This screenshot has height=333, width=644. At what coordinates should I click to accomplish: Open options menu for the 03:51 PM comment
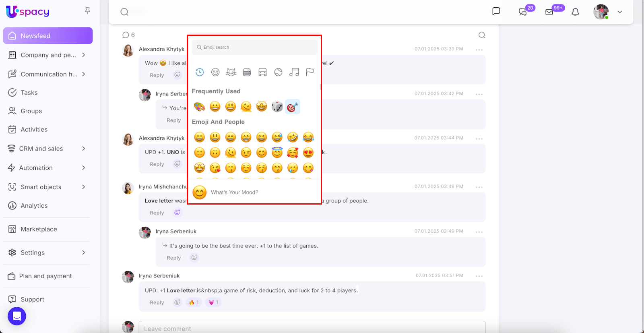pos(479,276)
